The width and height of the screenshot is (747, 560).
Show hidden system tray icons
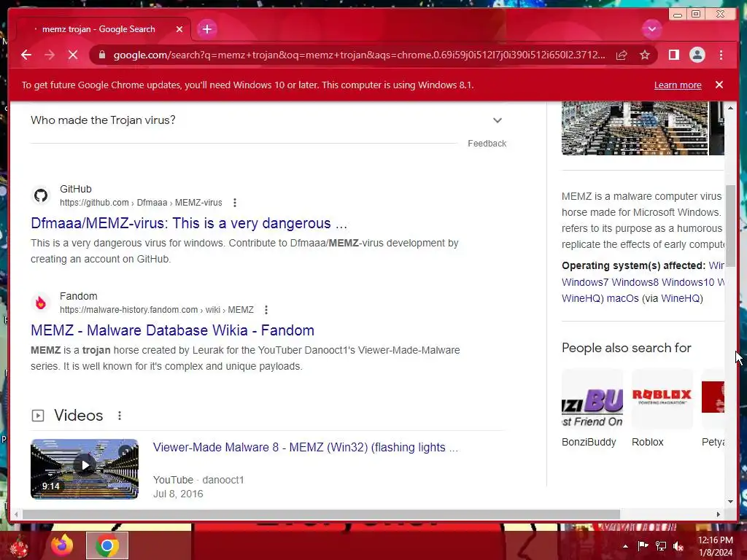pos(625,546)
